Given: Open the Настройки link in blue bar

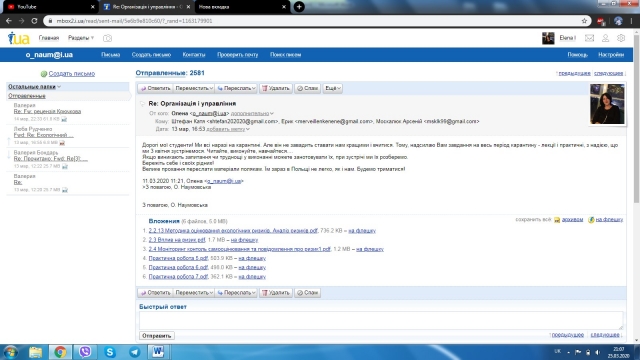Looking at the screenshot, I should [x=611, y=55].
